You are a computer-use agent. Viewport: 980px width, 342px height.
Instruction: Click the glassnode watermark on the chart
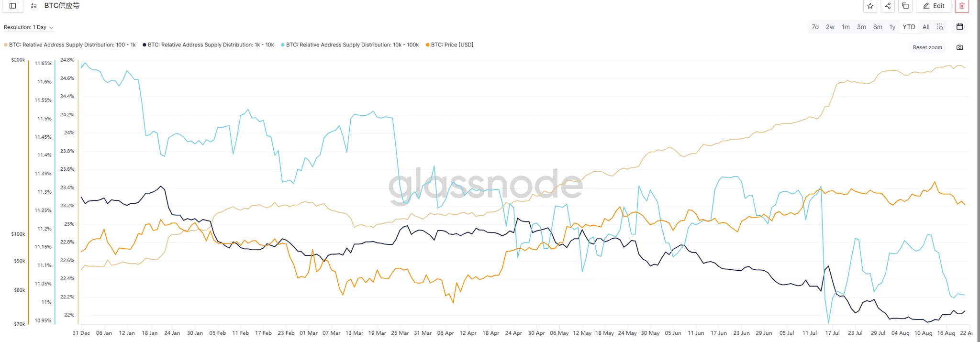(485, 184)
